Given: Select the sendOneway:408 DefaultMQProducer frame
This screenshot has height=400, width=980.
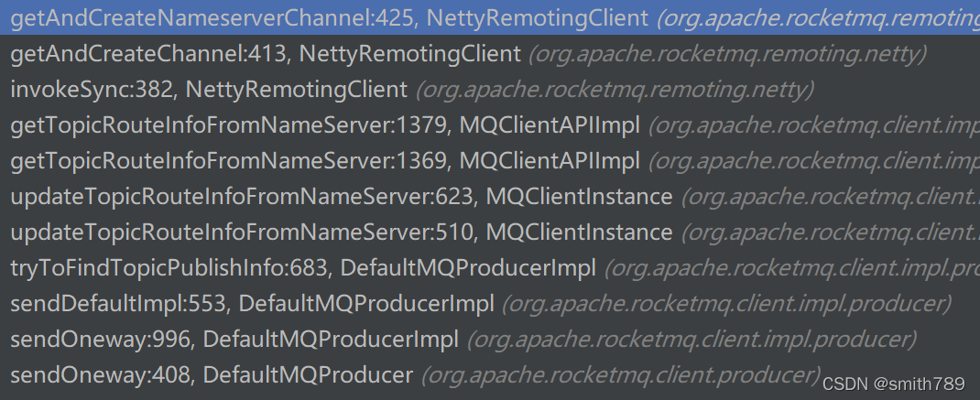Looking at the screenshot, I should click(x=490, y=375).
